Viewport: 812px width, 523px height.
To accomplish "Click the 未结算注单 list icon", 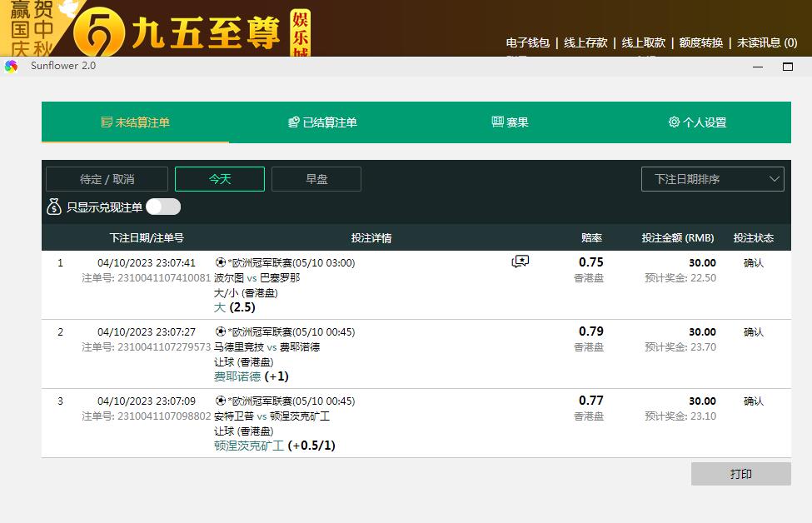I will tap(106, 122).
